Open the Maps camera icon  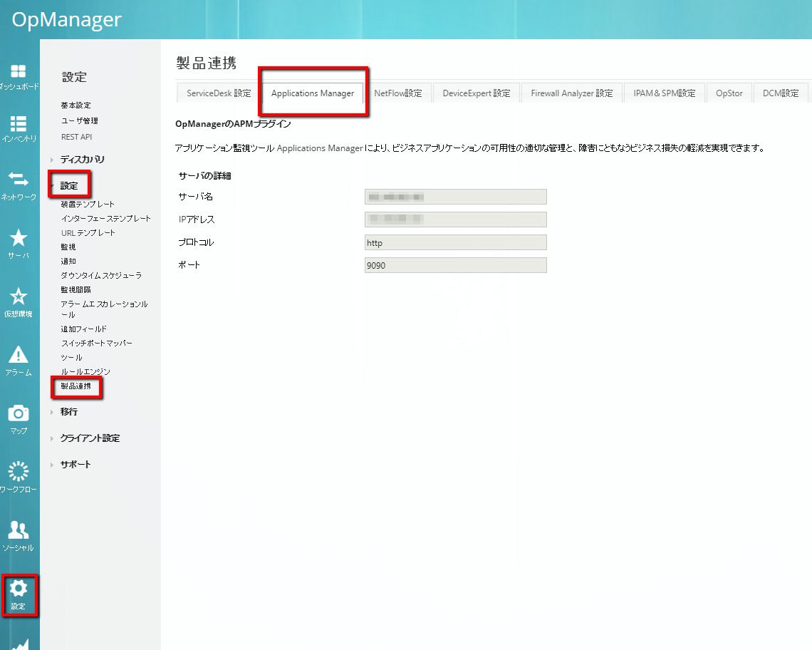[18, 413]
